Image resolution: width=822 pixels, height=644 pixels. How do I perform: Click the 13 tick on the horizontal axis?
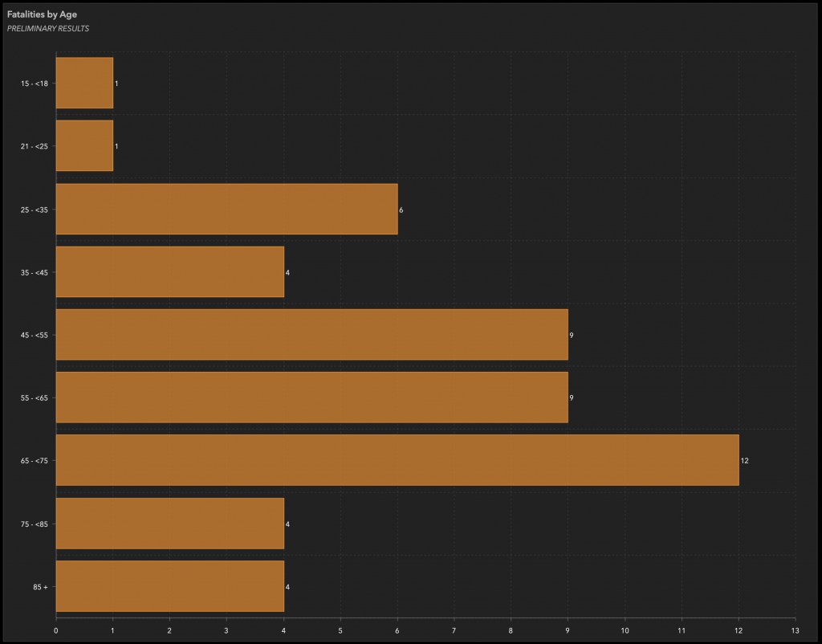(x=795, y=630)
